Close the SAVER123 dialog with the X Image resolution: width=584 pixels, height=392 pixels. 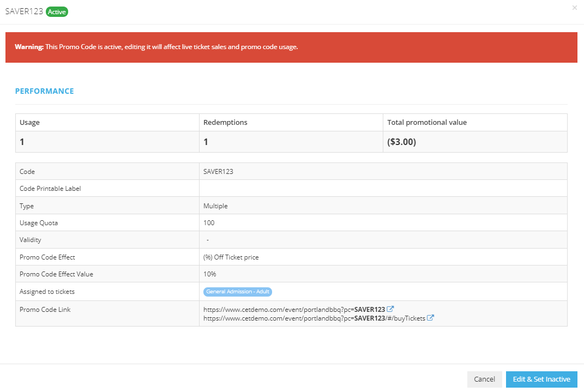point(574,8)
